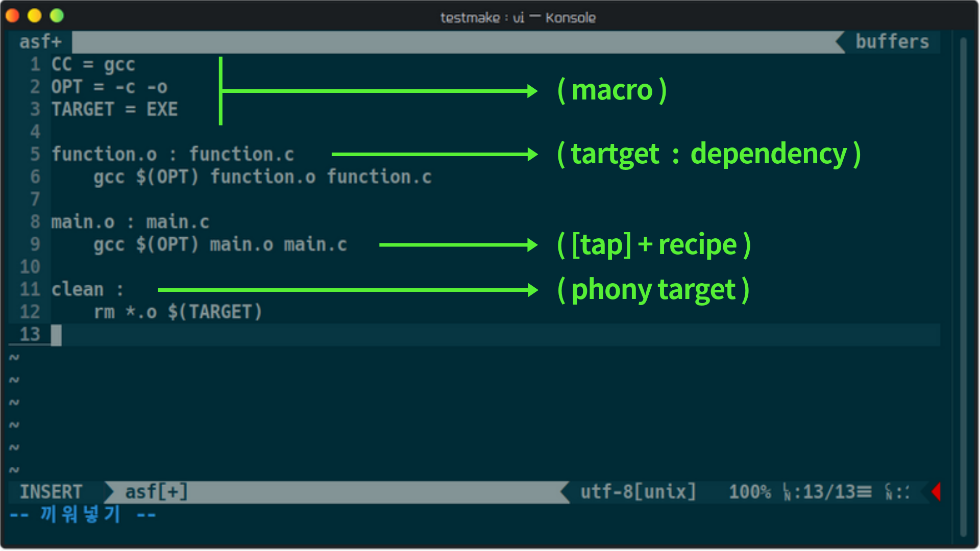Click line number 7 in gutter
980x551 pixels.
coord(35,199)
